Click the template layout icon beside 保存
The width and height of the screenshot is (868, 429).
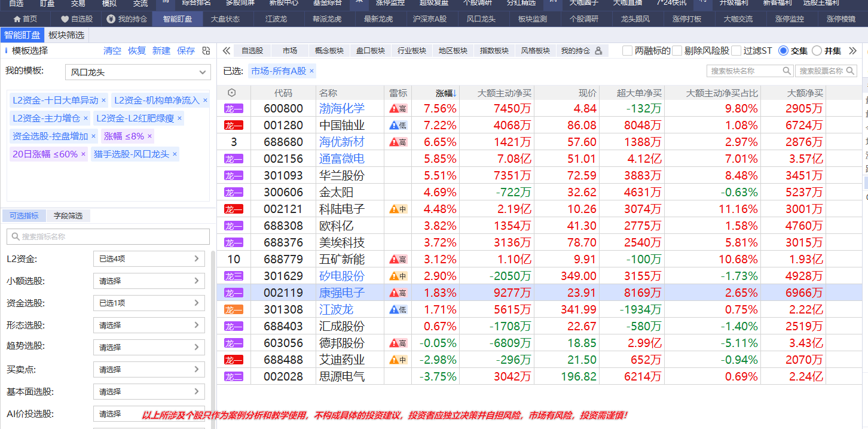pos(206,51)
